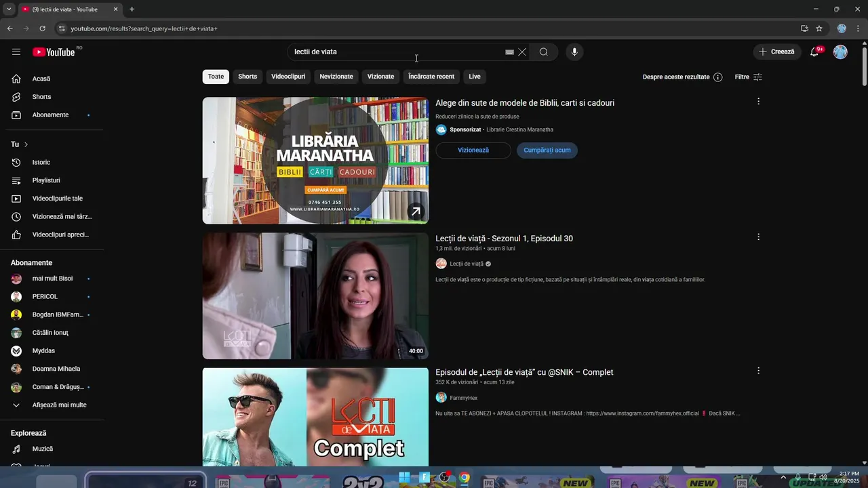The height and width of the screenshot is (488, 868).
Task: Open the YouTube hamburger guide menu
Action: point(16,52)
